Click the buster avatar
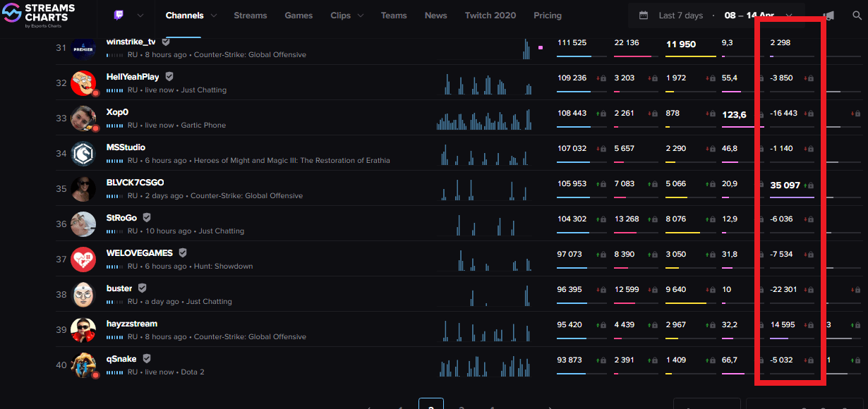Screen dimensions: 868x409 tap(83, 294)
